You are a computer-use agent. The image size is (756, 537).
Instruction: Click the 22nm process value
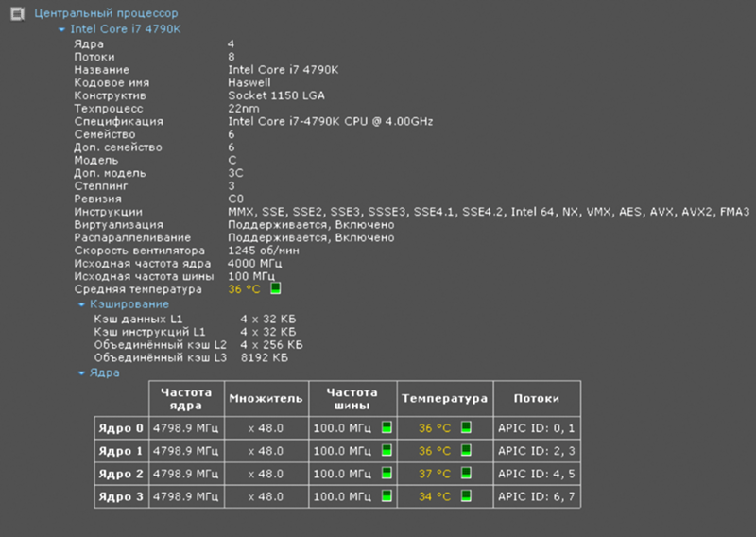point(244,109)
